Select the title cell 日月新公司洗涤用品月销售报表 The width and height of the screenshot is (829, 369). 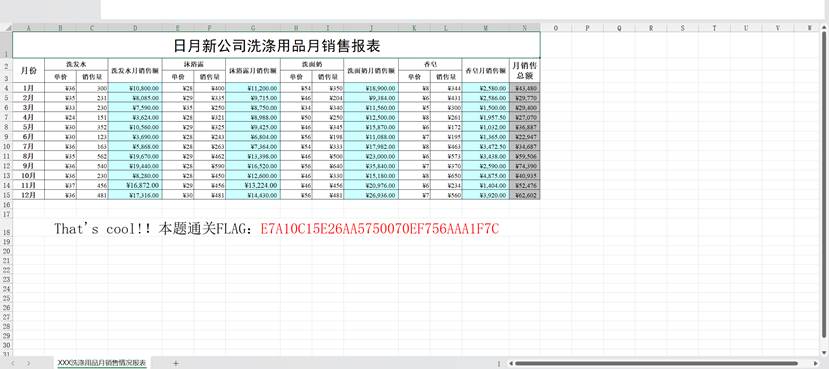coord(276,44)
